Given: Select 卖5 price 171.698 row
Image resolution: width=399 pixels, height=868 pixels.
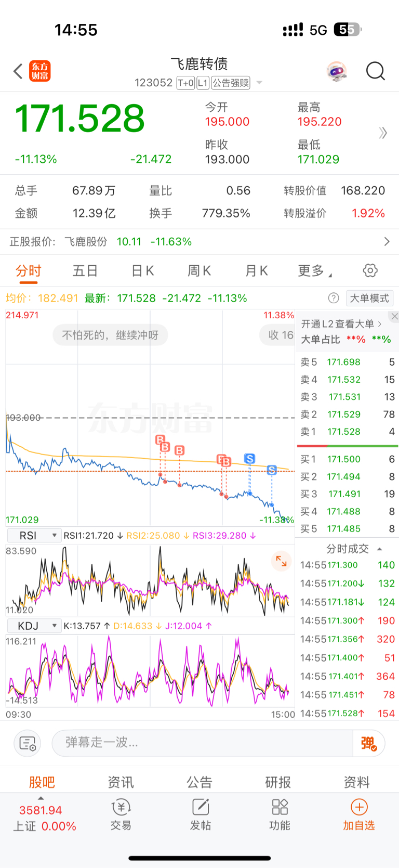Looking at the screenshot, I should (x=347, y=362).
